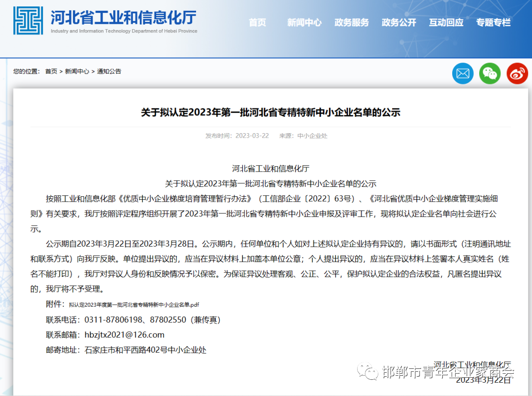Click 通知公告 in the breadcrumb
Screen dimensions: 532x396
coord(109,72)
